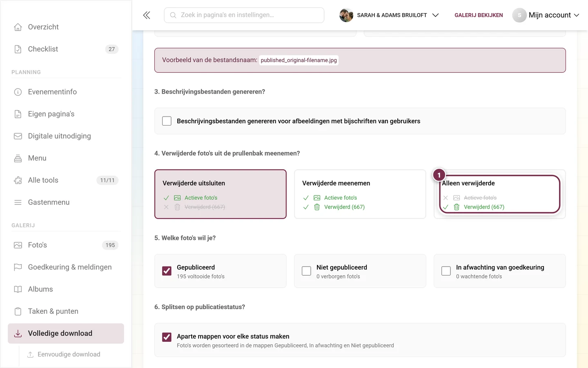
Task: Select the Verwijderde uitsluiten option card
Action: (x=220, y=194)
